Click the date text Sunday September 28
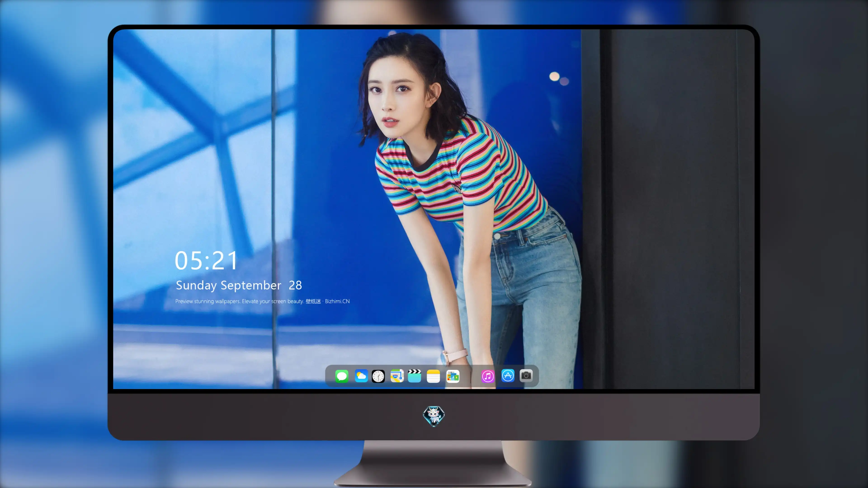 [238, 285]
